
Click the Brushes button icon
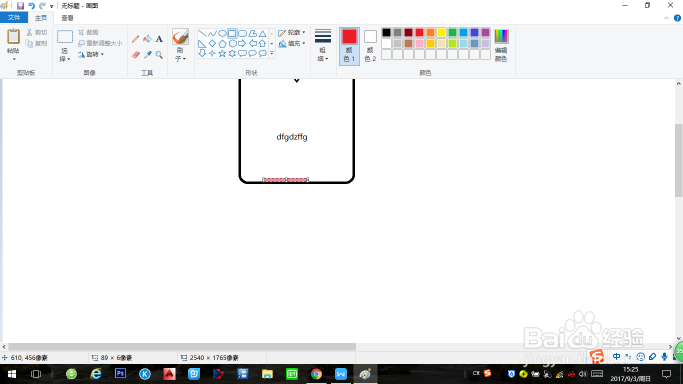pyautogui.click(x=180, y=37)
